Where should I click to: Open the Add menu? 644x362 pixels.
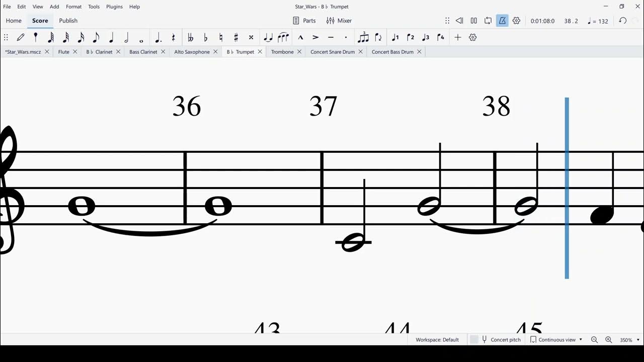pos(54,7)
